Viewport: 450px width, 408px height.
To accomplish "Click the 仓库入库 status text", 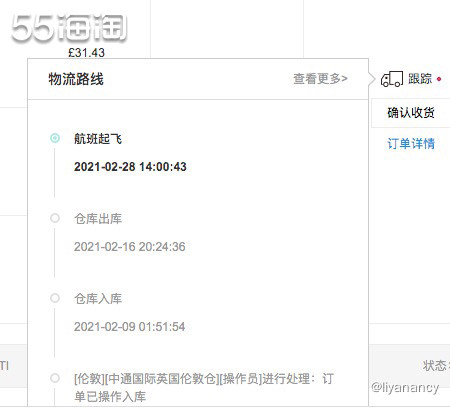I will pyautogui.click(x=98, y=299).
